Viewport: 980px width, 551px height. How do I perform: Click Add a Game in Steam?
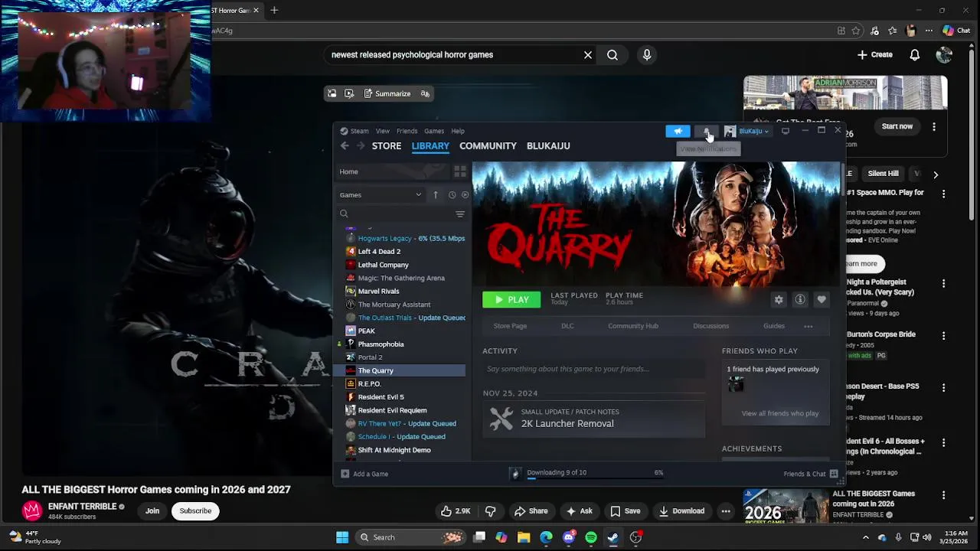point(364,474)
